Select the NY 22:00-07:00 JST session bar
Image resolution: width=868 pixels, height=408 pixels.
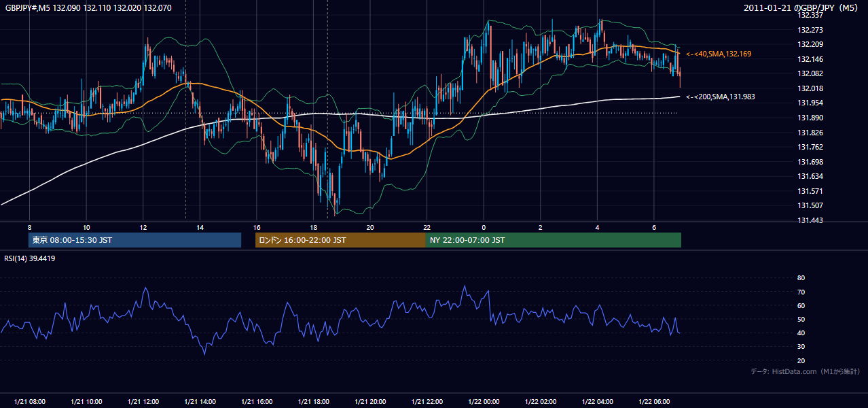point(554,240)
